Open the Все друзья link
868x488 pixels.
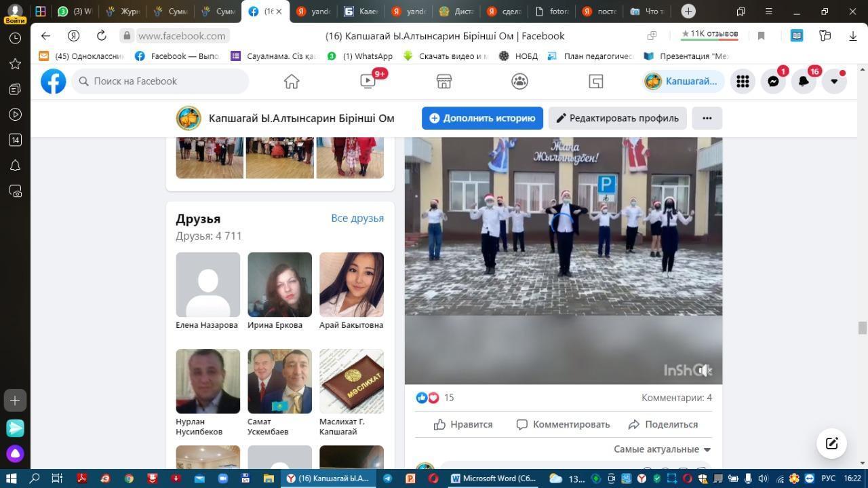(357, 218)
